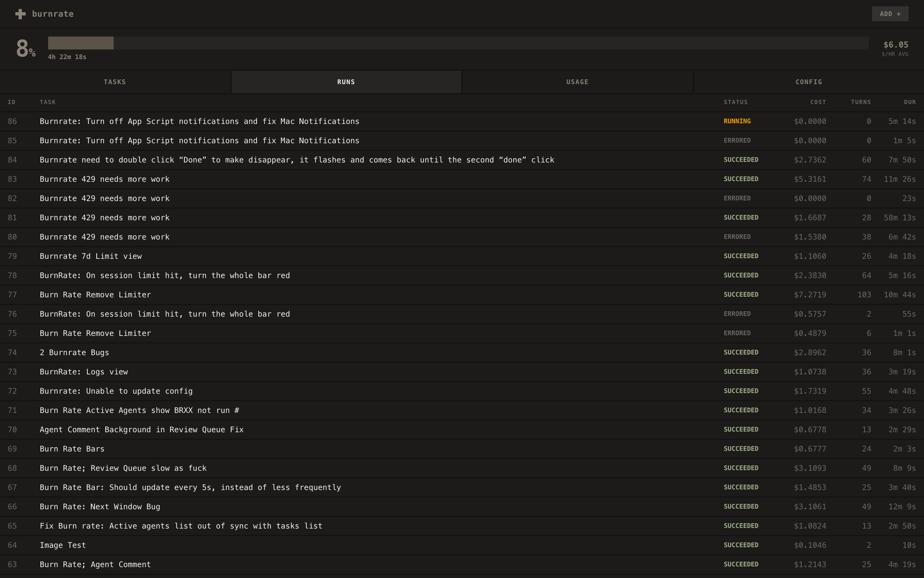Open run 83 Burnrate 429 needs more work
This screenshot has height=578, width=924.
pos(105,179)
